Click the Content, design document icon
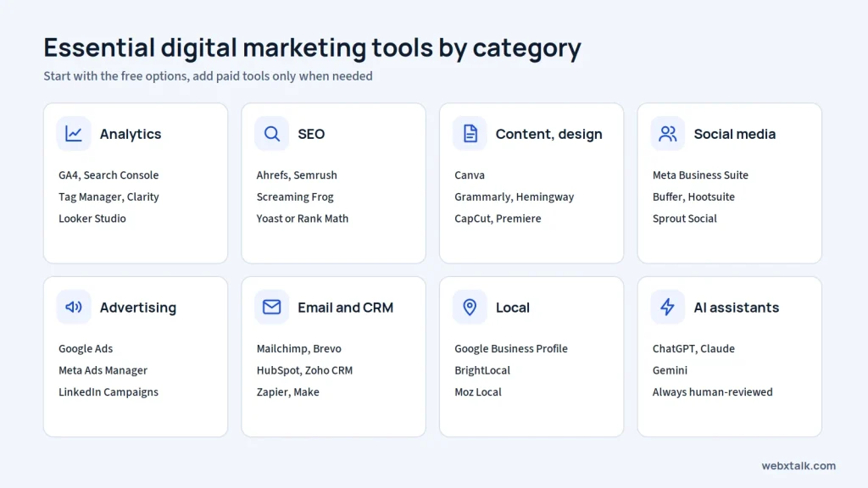Screen dimensions: 868x488 470,133
